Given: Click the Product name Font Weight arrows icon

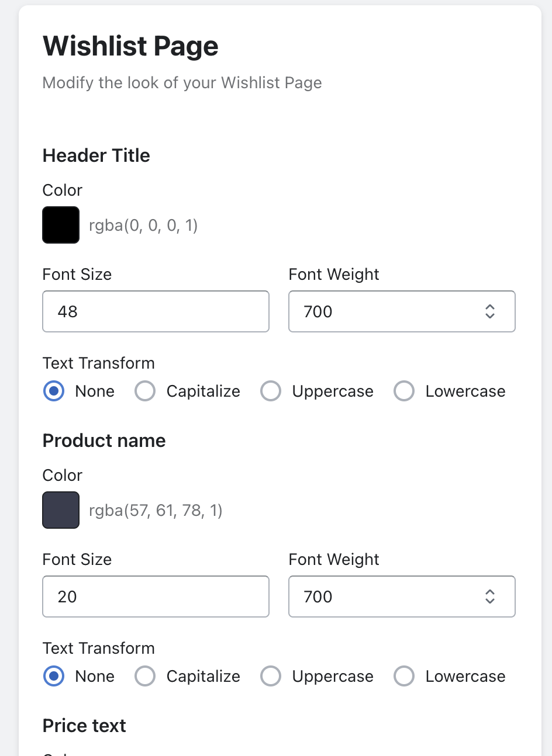Looking at the screenshot, I should [x=490, y=597].
